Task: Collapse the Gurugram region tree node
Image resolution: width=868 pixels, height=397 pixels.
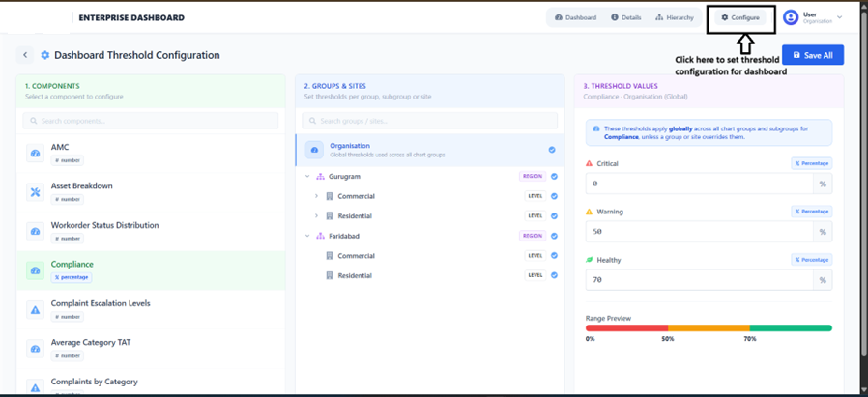Action: 307,177
